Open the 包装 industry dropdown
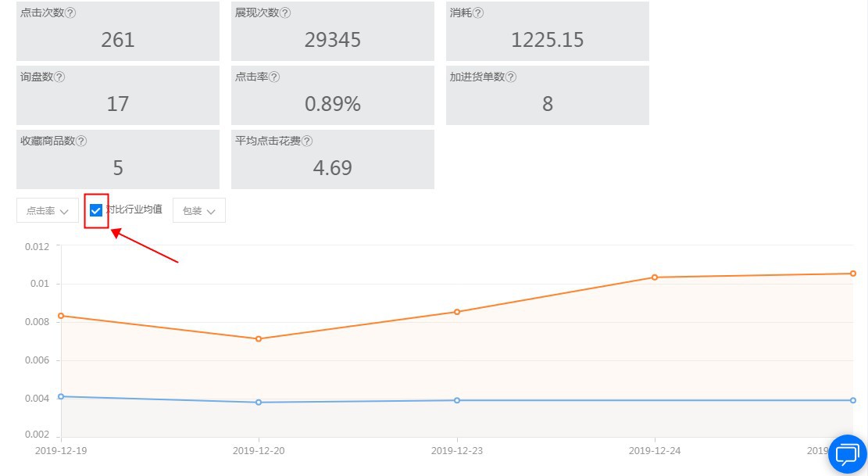Screen dimensions: 868x476 [198, 211]
